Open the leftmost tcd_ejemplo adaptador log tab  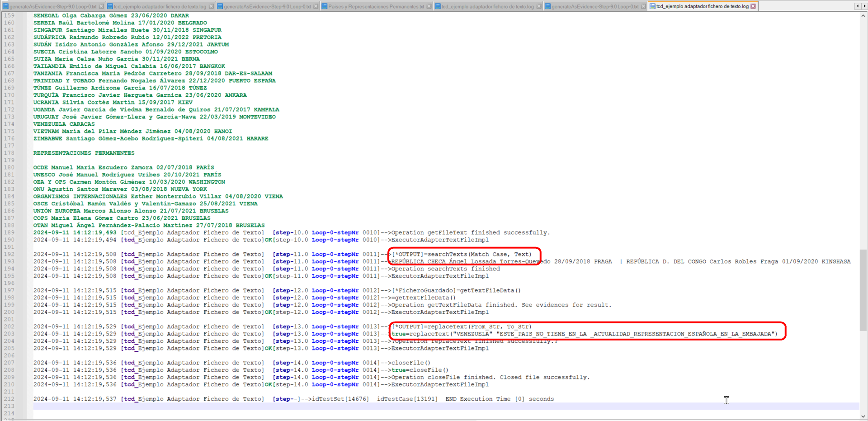(x=160, y=6)
